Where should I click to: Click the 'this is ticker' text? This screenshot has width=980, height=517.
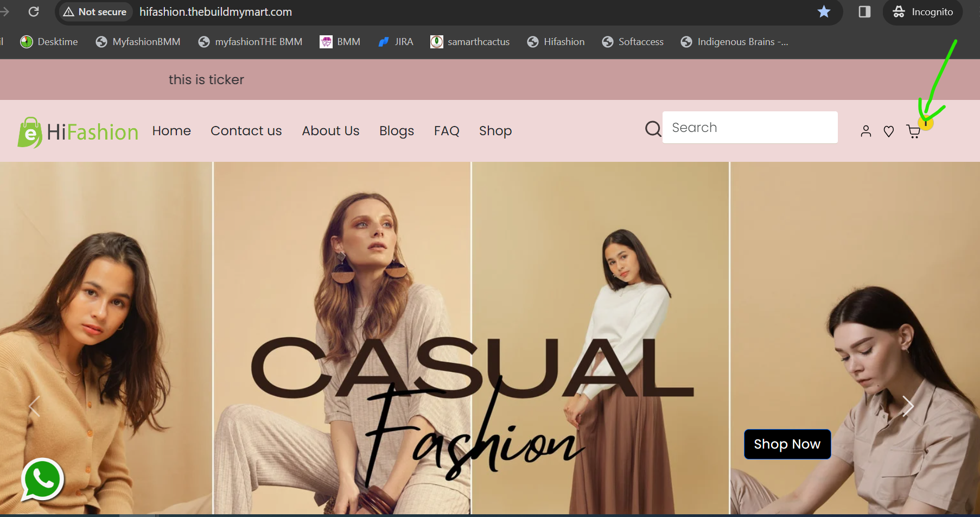(x=206, y=80)
